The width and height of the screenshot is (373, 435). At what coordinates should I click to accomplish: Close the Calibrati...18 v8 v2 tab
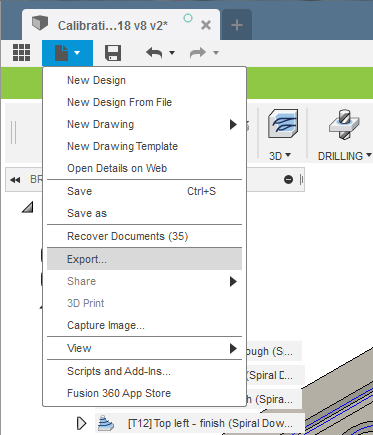coord(206,25)
